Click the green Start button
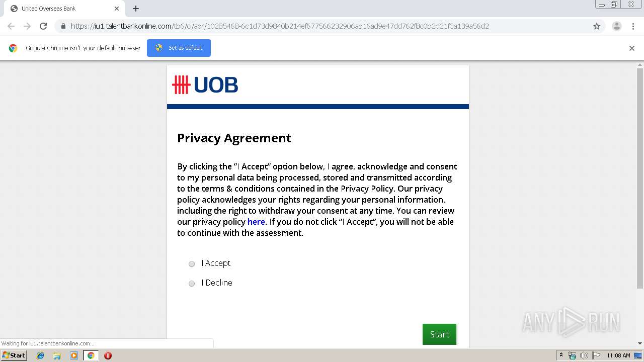This screenshot has width=644, height=362. point(439,334)
